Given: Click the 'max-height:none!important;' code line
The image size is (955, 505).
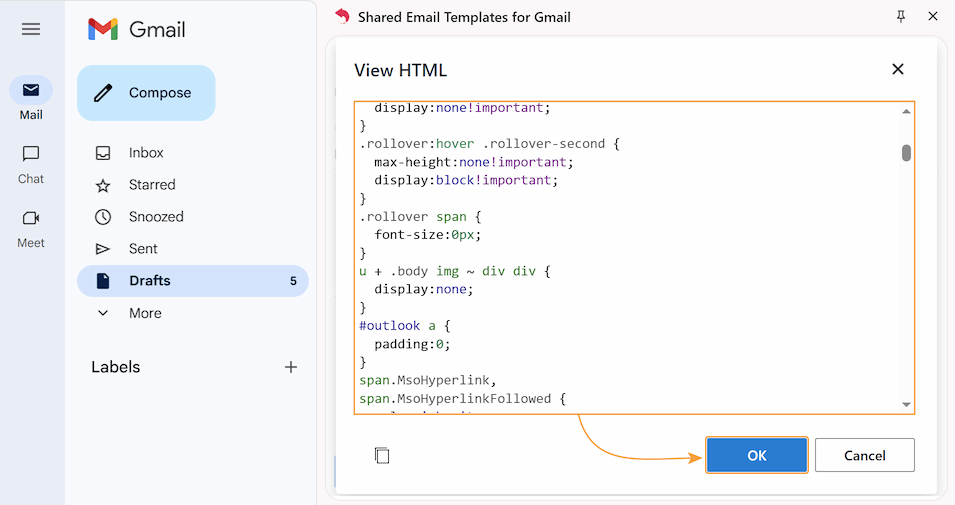Looking at the screenshot, I should point(474,162).
